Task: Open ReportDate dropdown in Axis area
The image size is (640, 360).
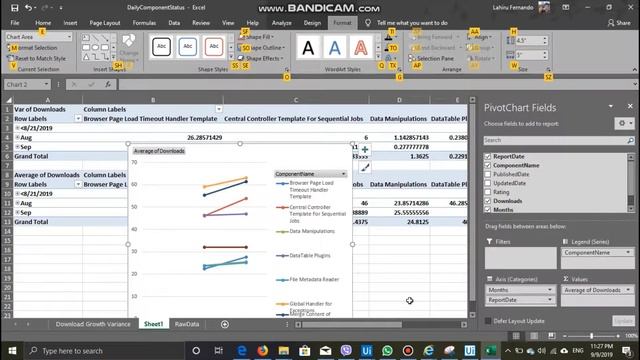Action: click(550, 300)
